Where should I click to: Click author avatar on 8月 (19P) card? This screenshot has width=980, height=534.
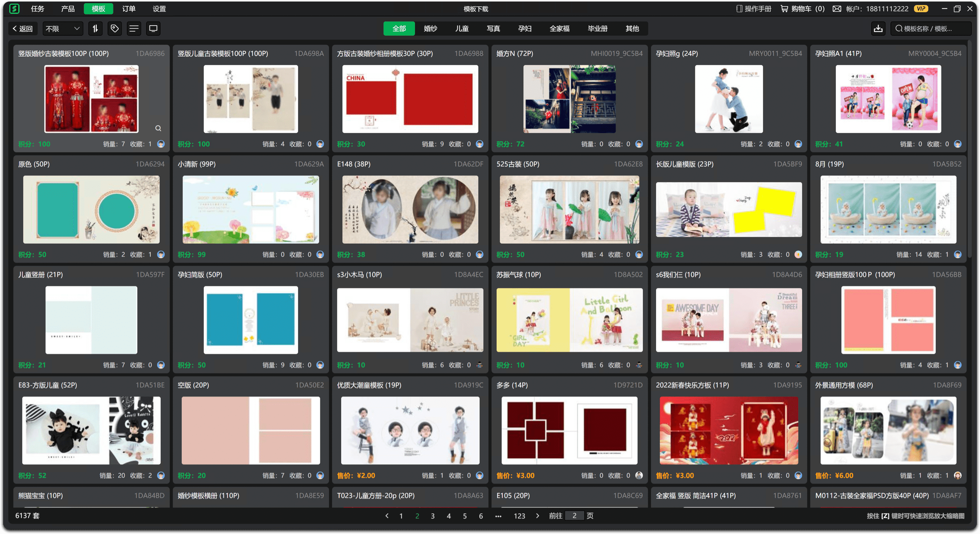pos(958,254)
